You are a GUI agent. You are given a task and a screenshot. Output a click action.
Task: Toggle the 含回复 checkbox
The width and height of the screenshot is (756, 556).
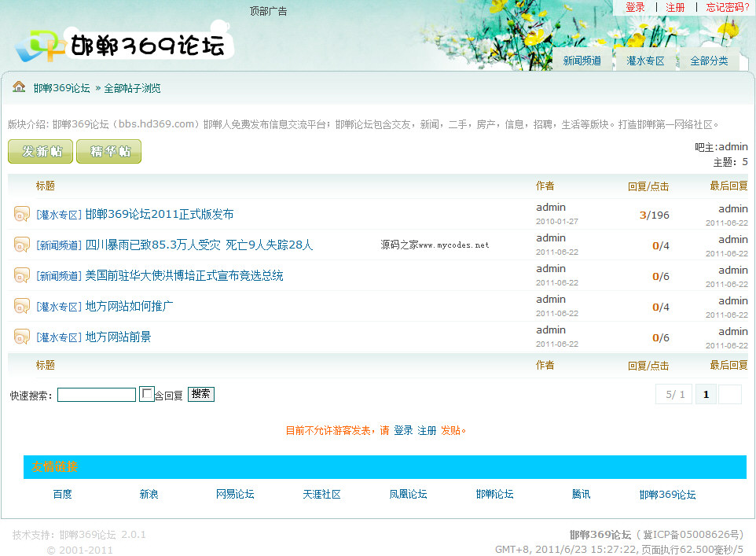(x=147, y=394)
